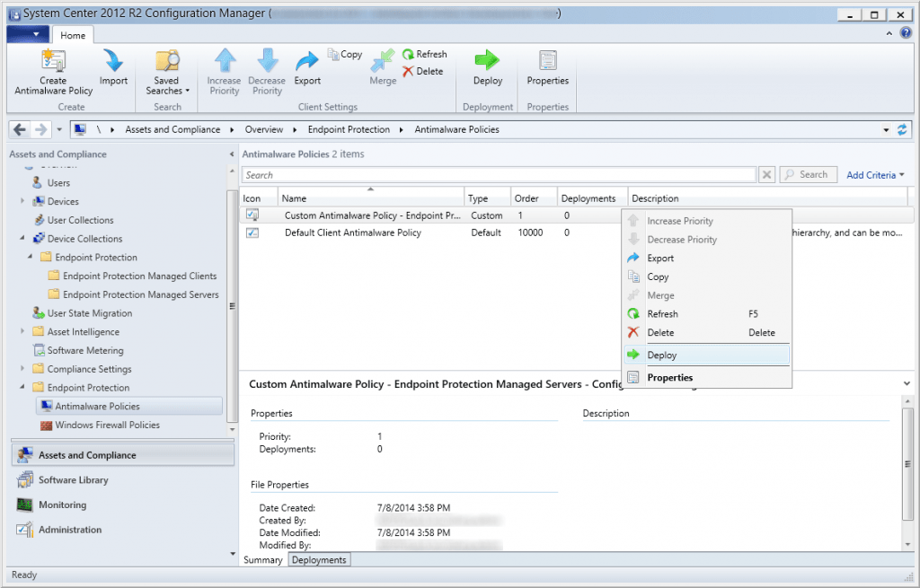Open the blue application menu dropdown

point(28,35)
